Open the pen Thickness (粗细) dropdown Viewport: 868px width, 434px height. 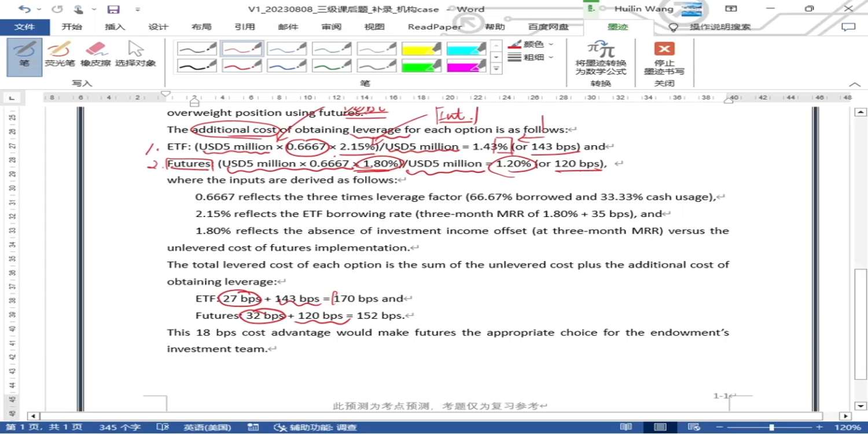click(x=531, y=57)
